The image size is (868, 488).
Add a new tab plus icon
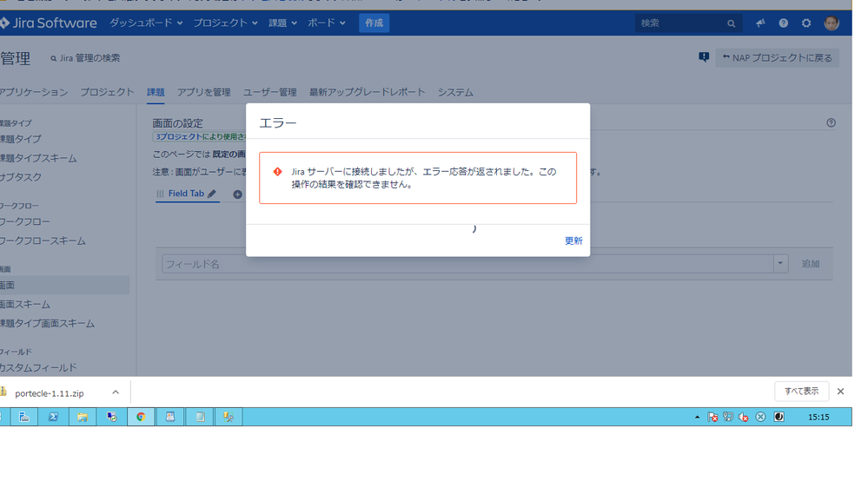(237, 195)
